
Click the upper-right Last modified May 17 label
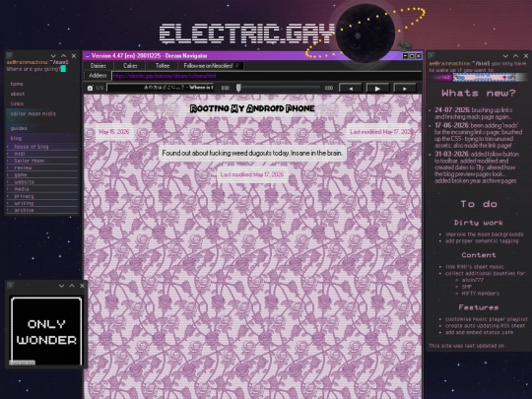coord(381,132)
